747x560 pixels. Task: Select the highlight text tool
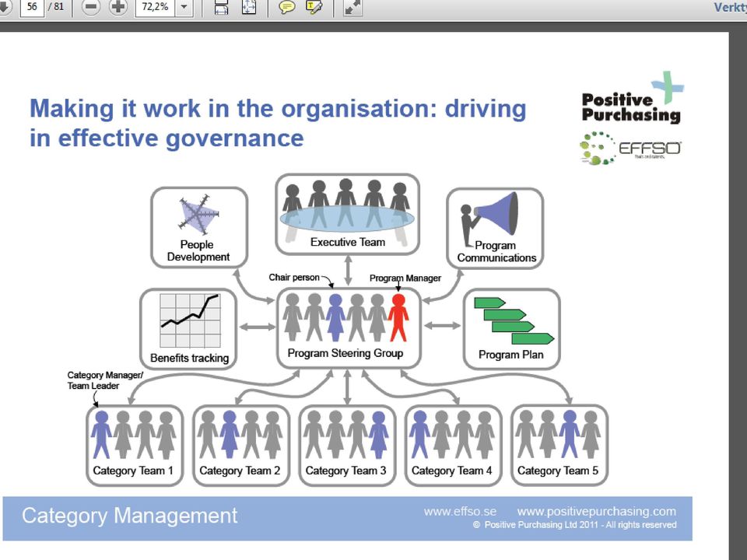click(314, 7)
